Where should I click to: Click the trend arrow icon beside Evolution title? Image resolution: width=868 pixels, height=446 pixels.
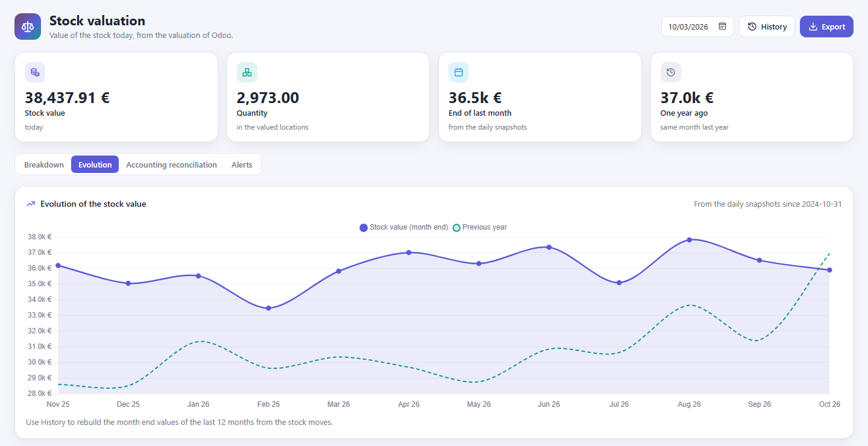31,204
